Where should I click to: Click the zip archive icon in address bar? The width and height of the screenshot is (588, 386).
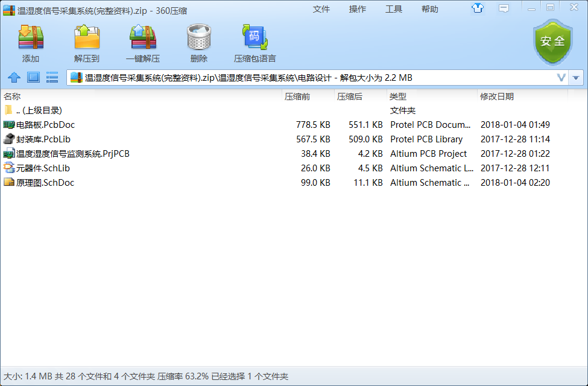[x=76, y=78]
